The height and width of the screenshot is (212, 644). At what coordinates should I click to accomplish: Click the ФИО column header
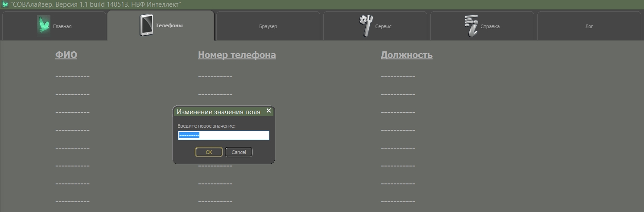click(x=66, y=55)
